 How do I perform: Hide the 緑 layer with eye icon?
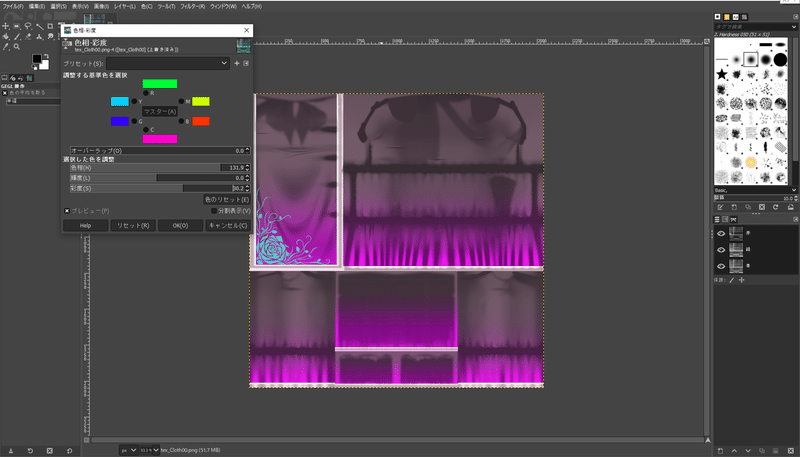(721, 250)
